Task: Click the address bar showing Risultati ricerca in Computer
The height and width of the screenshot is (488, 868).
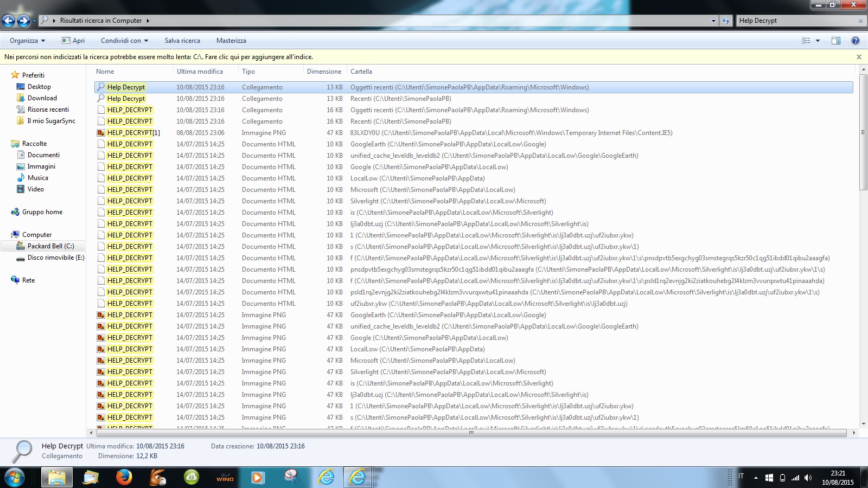Action: point(374,21)
